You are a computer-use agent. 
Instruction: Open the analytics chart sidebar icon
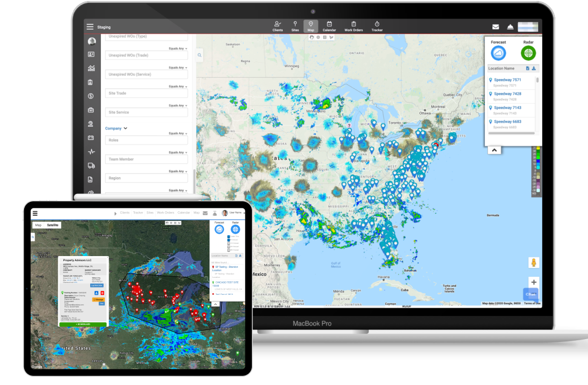click(91, 68)
